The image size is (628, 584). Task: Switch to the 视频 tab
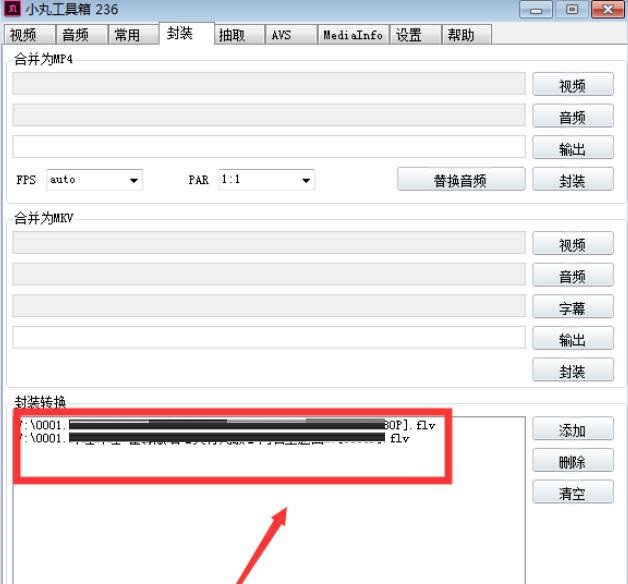[29, 35]
